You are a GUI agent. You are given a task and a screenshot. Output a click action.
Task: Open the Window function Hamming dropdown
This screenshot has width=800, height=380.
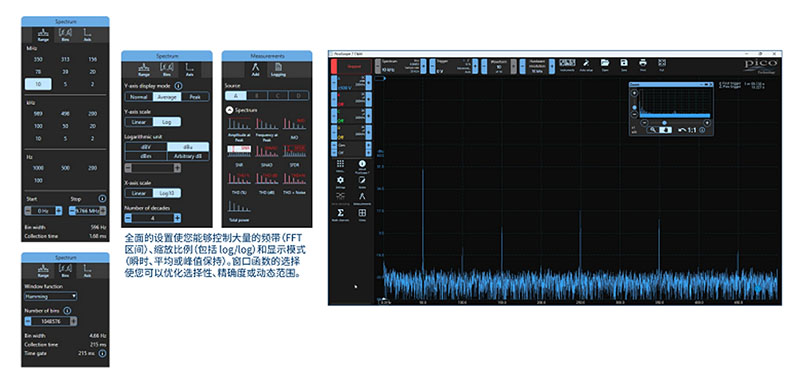click(x=51, y=296)
